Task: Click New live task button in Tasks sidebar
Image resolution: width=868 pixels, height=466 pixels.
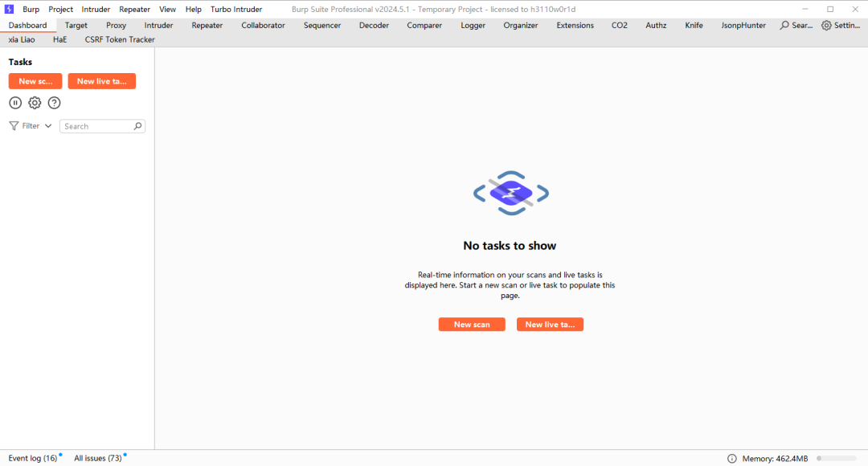Action: 102,81
